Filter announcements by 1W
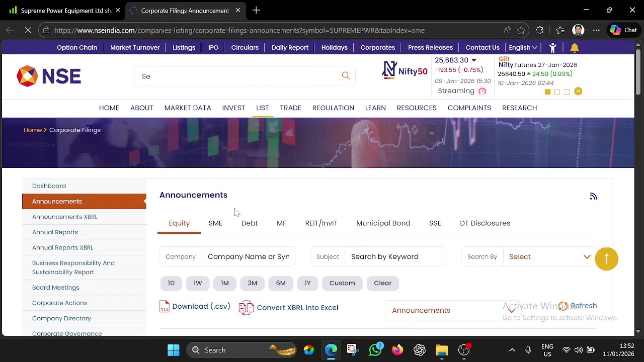The image size is (644, 362). [x=198, y=283]
